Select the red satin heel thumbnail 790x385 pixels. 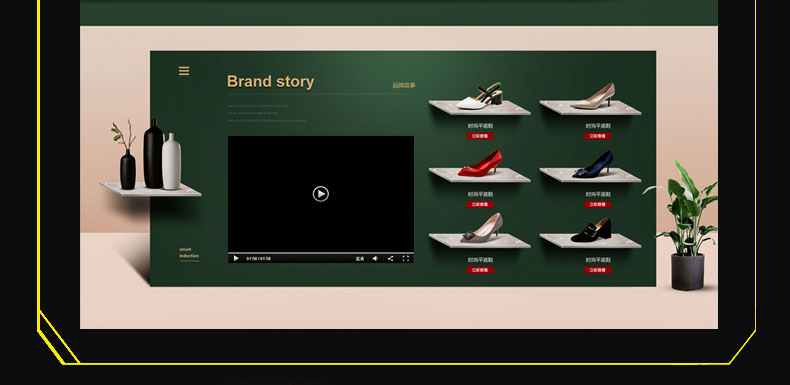(x=480, y=163)
